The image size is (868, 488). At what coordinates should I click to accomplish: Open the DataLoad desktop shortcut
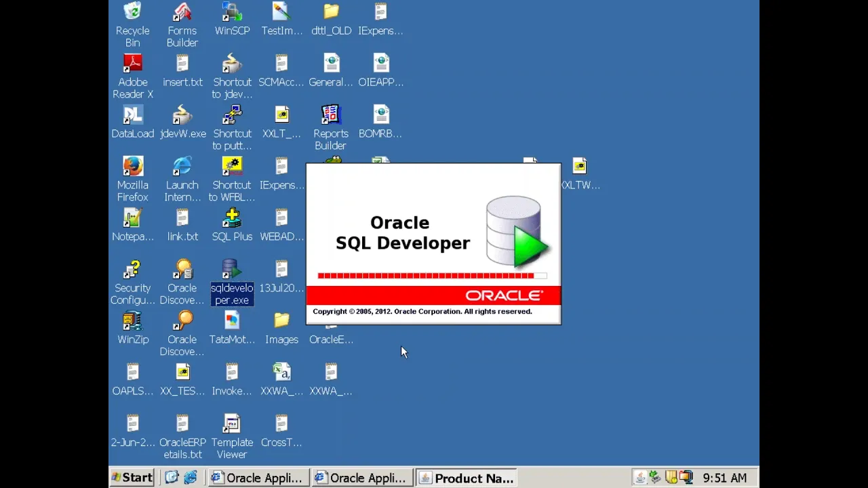[132, 122]
